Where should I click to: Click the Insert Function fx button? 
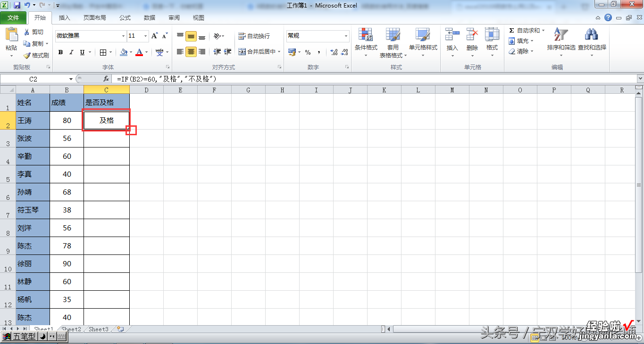tap(107, 79)
